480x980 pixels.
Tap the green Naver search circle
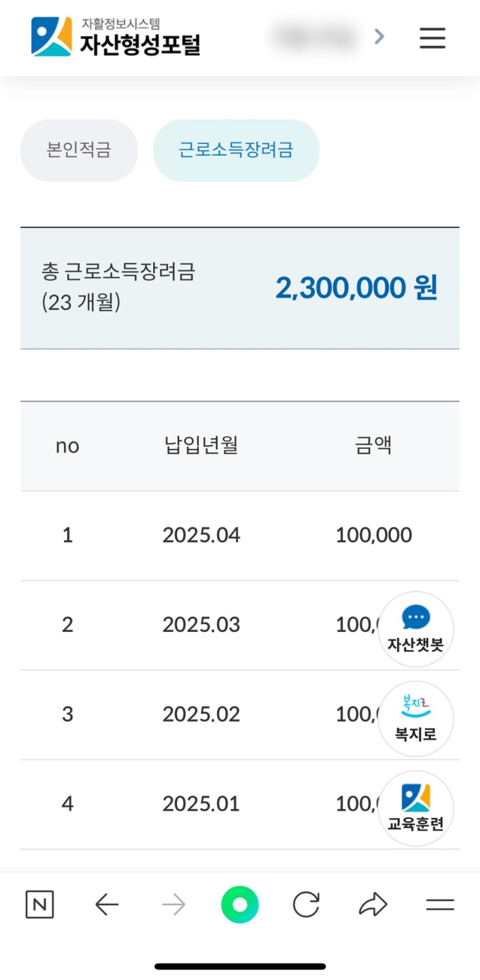(x=240, y=905)
